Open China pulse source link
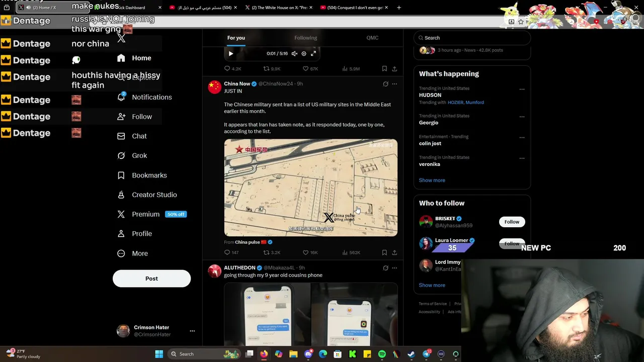The width and height of the screenshot is (644, 362). [x=248, y=242]
